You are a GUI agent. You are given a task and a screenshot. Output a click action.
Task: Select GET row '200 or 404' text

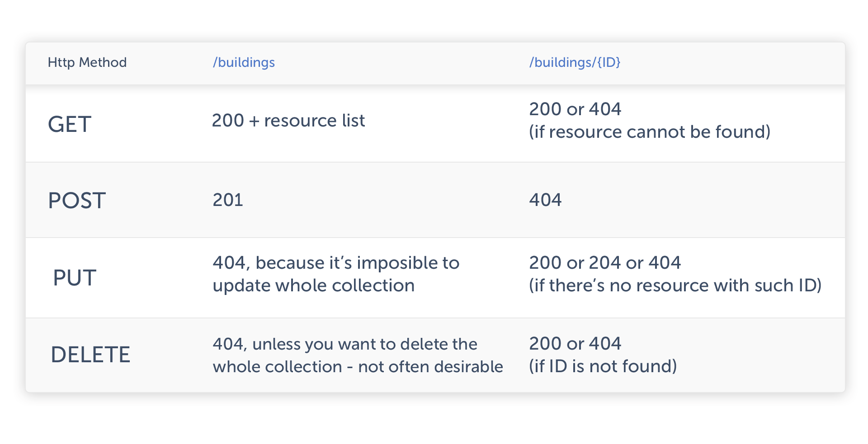[575, 109]
